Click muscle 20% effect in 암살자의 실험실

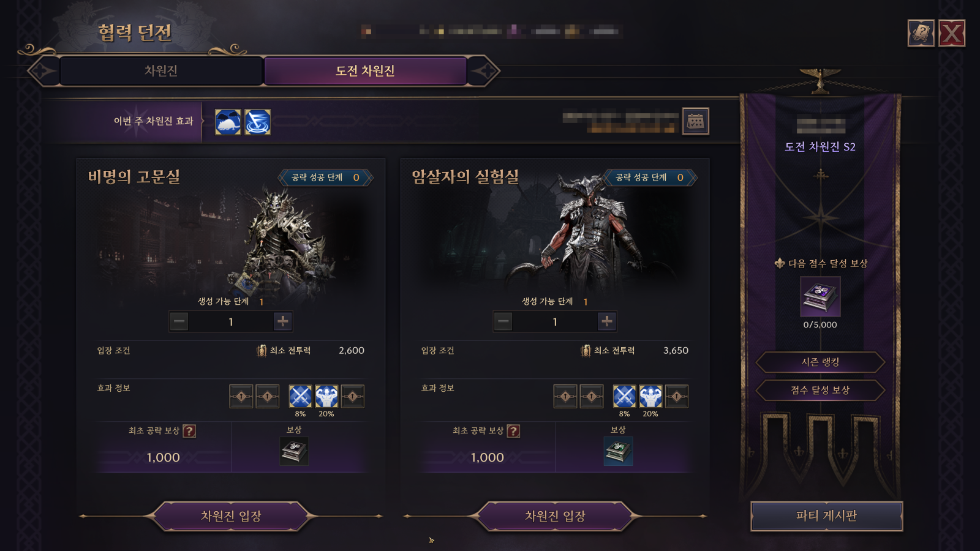pos(650,396)
